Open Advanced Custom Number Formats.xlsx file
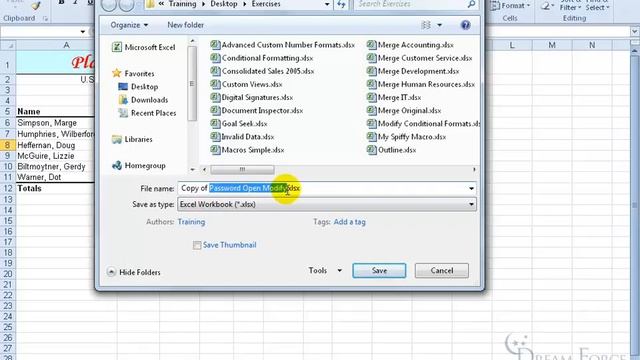640x360 pixels. (282, 45)
